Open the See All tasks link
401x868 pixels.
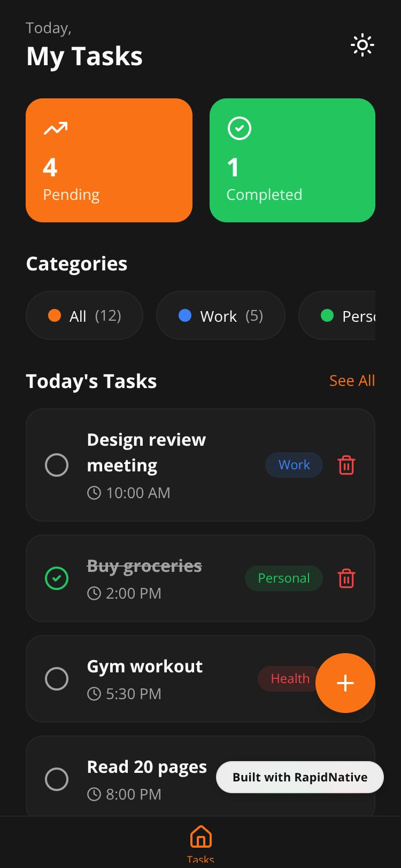pyautogui.click(x=352, y=381)
